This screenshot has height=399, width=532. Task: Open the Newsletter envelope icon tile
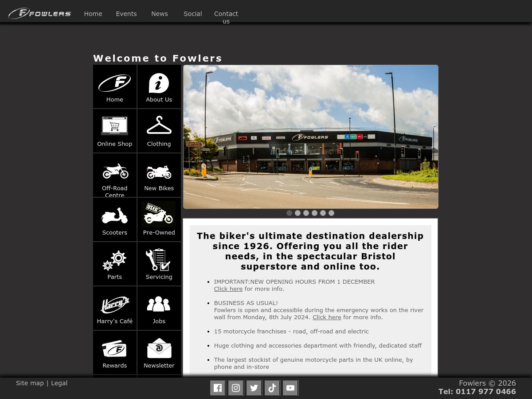coord(159,352)
